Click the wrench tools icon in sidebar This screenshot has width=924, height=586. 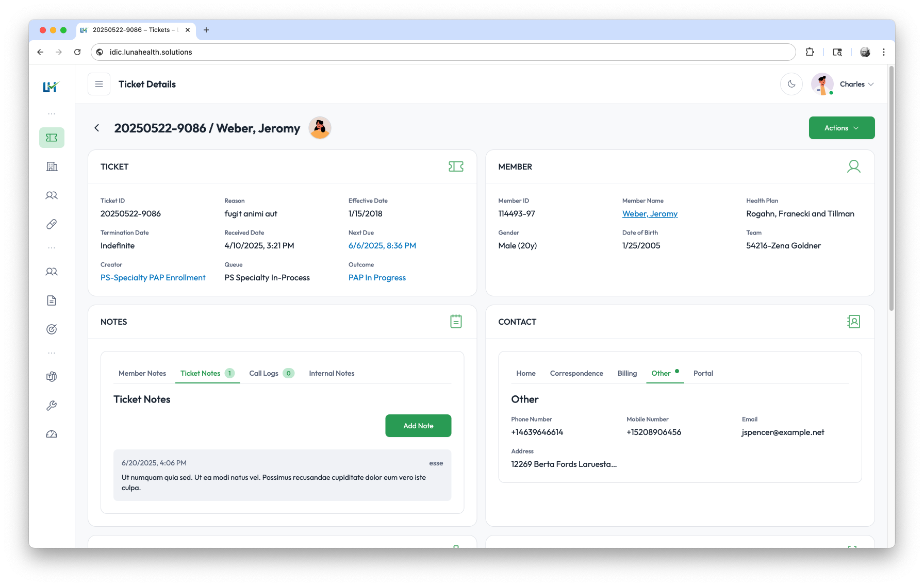(x=52, y=406)
